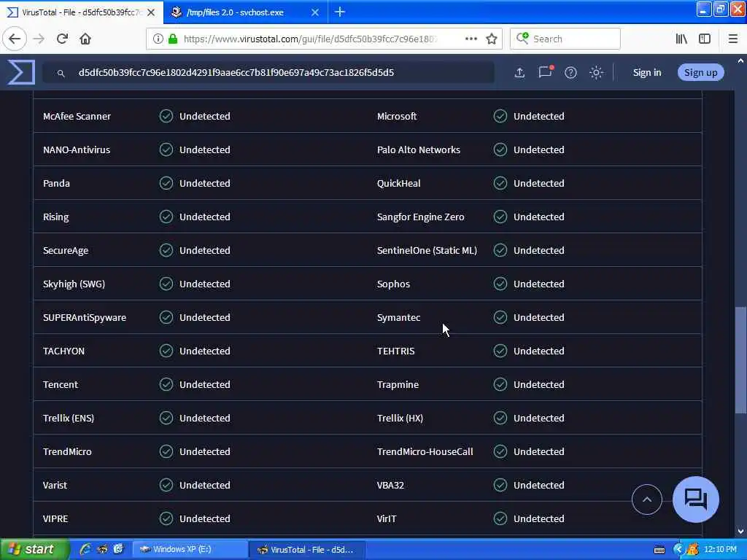Click the McAfee Scanner engine name

pyautogui.click(x=77, y=116)
